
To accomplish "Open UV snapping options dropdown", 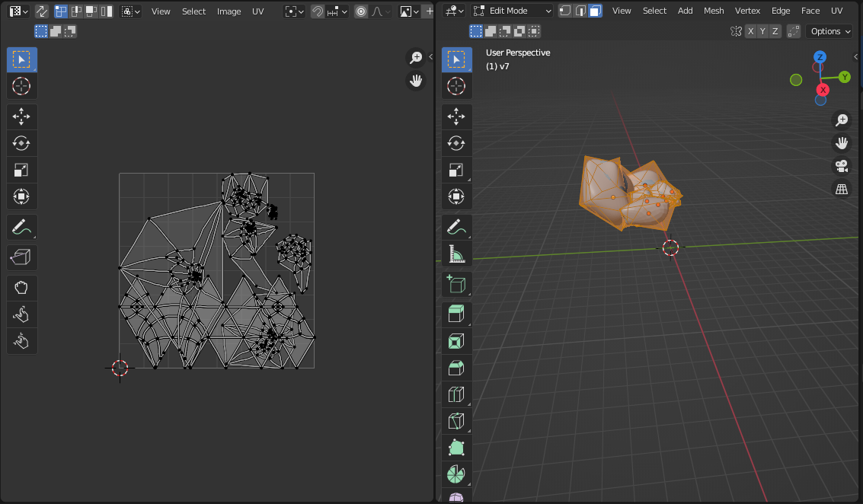I will tap(336, 11).
